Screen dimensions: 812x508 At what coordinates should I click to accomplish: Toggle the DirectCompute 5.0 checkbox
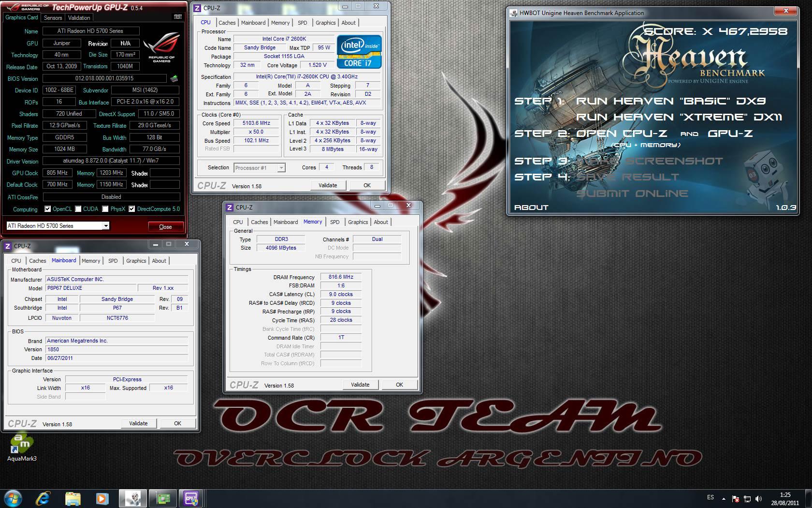[132, 209]
